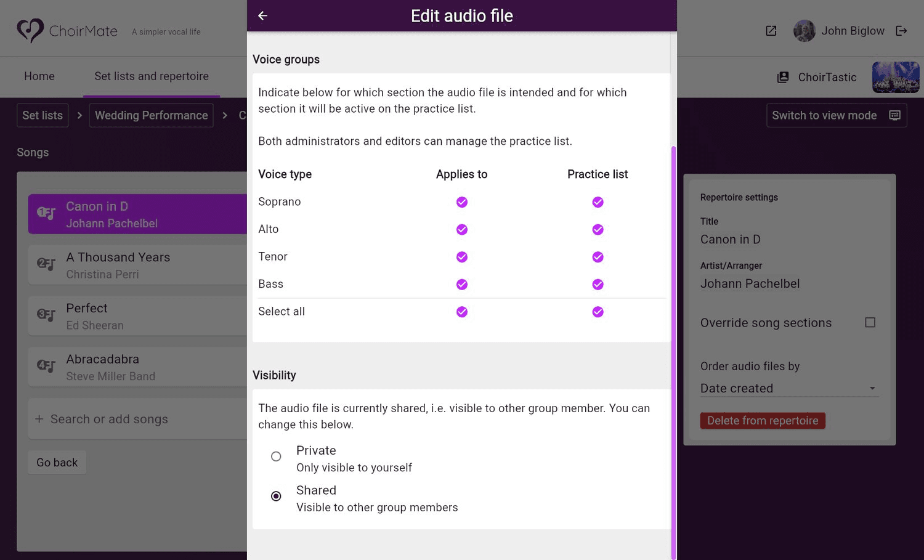Open the external link icon beside the user avatar
Screen dimensions: 924x560
[771, 31]
